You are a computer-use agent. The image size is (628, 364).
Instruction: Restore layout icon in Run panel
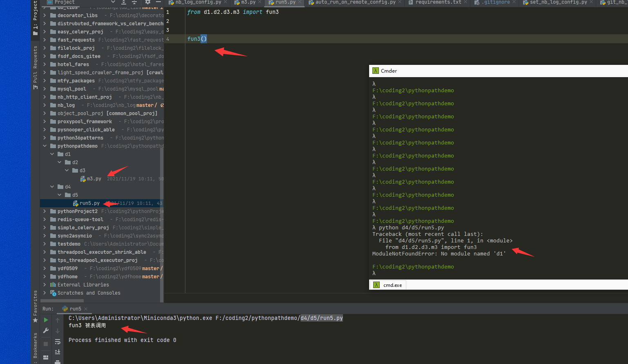click(x=46, y=357)
